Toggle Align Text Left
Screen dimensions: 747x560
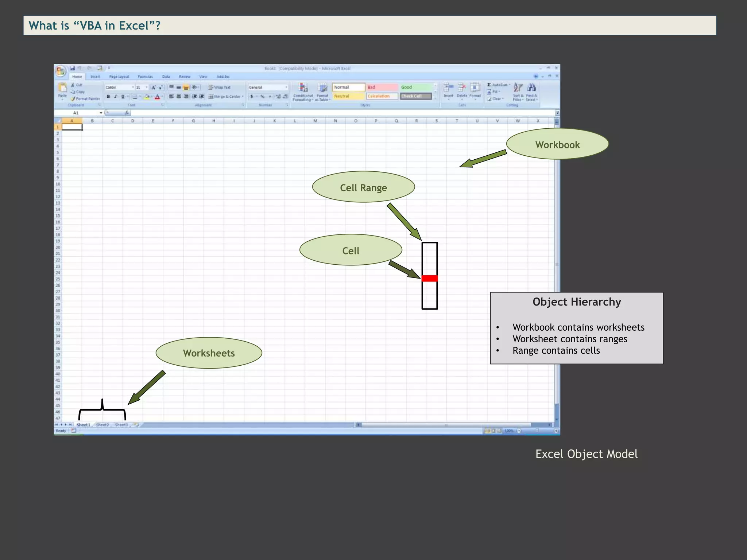click(171, 97)
